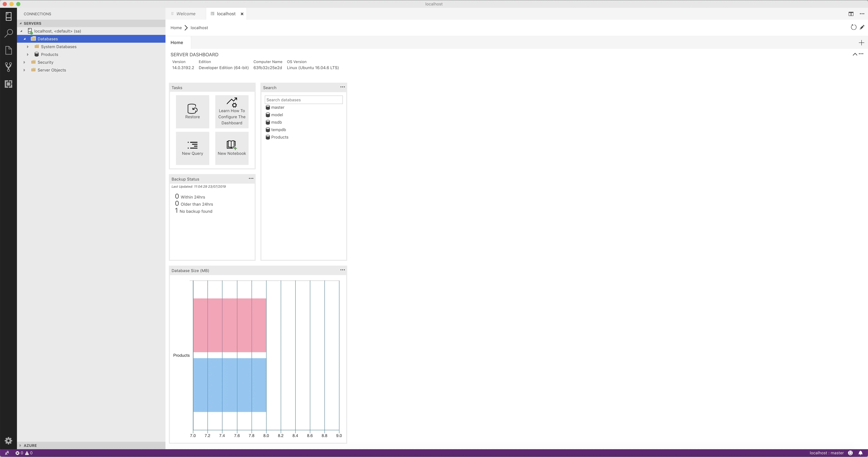Expand the Server Objects folder
868x457 pixels.
pos(24,70)
